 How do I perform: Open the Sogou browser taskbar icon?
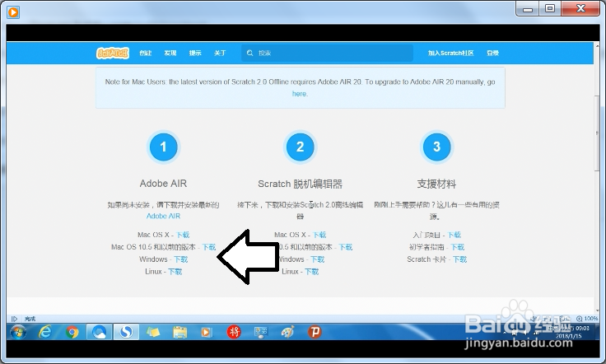point(126,332)
